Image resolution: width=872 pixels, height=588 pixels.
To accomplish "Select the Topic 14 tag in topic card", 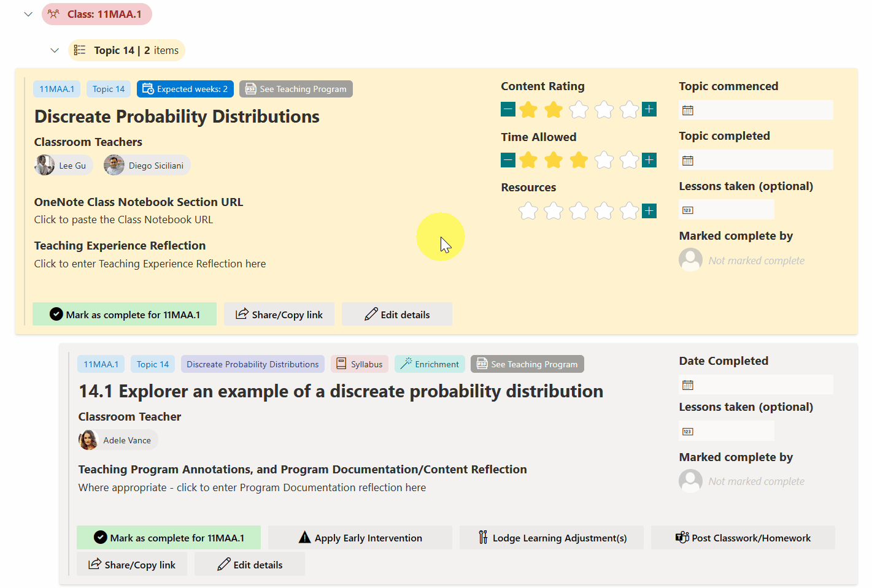I will [x=109, y=89].
